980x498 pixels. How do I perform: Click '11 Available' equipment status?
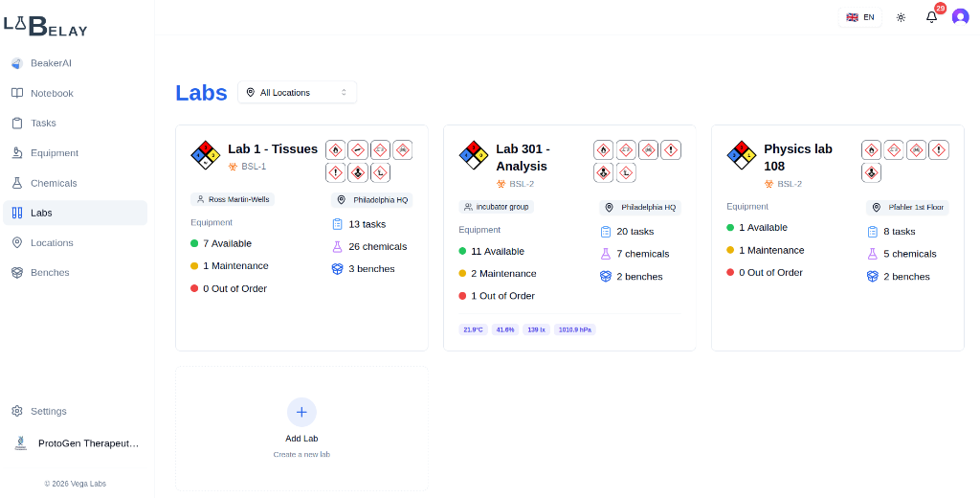[498, 252]
